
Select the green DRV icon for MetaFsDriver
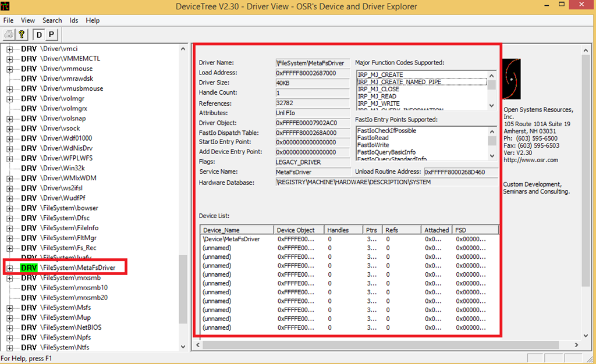28,267
